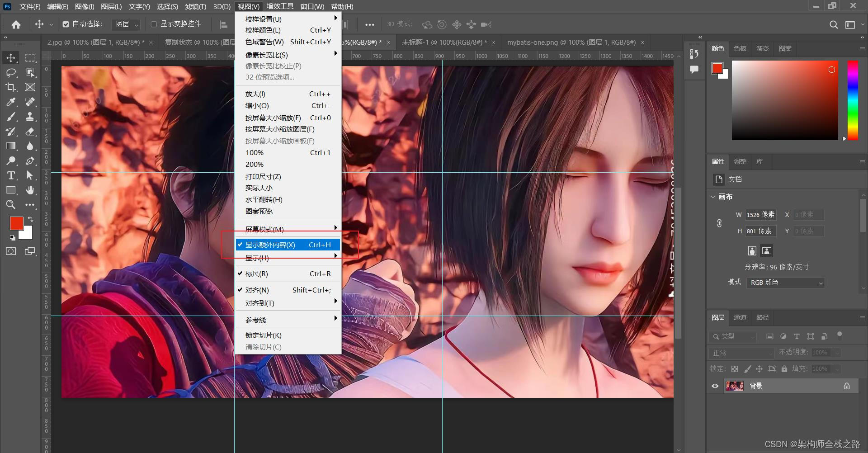
Task: Open the RGB 颜色 mode dropdown
Action: 786,283
